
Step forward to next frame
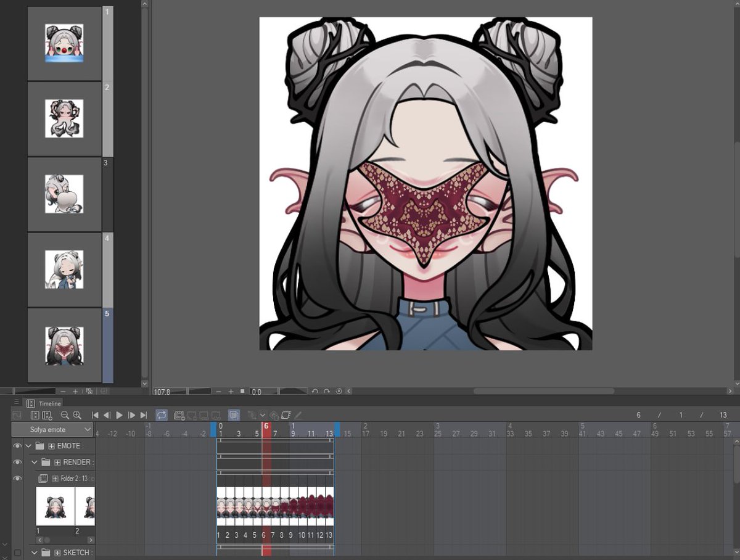pyautogui.click(x=131, y=415)
